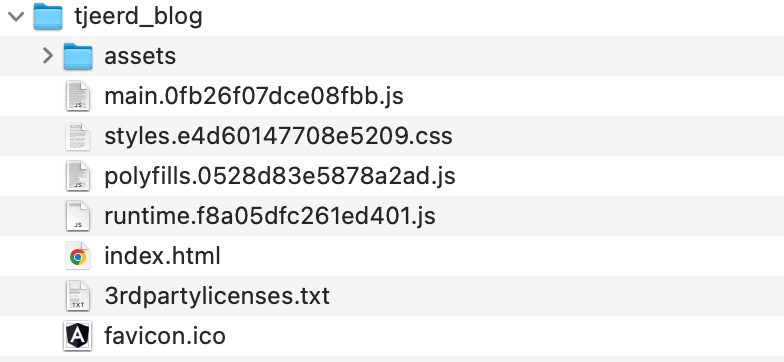
Task: Select polyfills.0528d83e5878a2ad.js file name
Action: coord(280,176)
